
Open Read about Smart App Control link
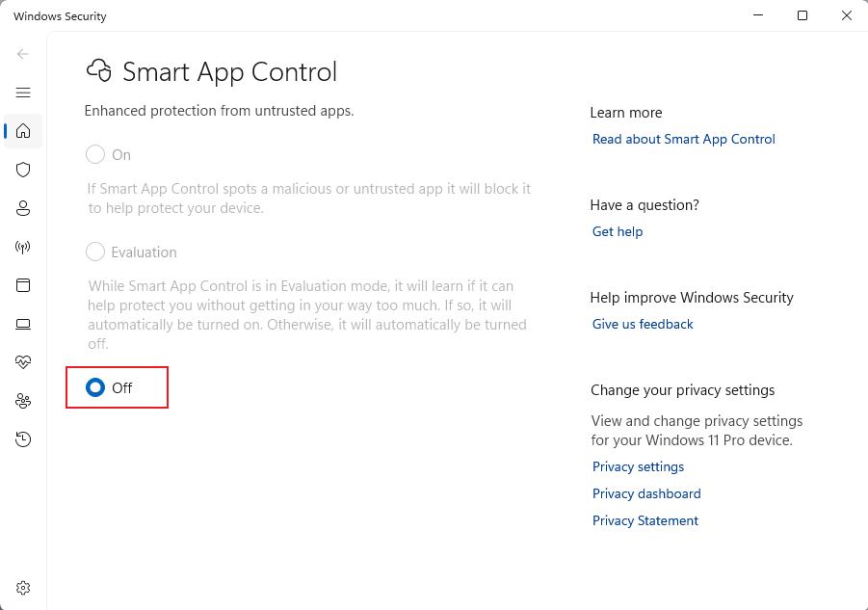683,140
